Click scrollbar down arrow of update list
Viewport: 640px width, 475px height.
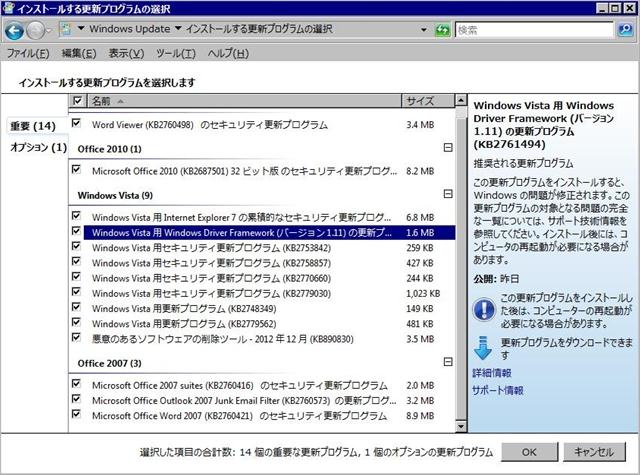pos(461,427)
